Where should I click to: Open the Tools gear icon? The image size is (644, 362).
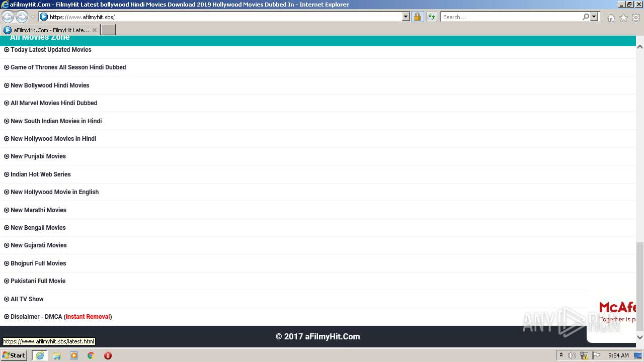[x=636, y=18]
